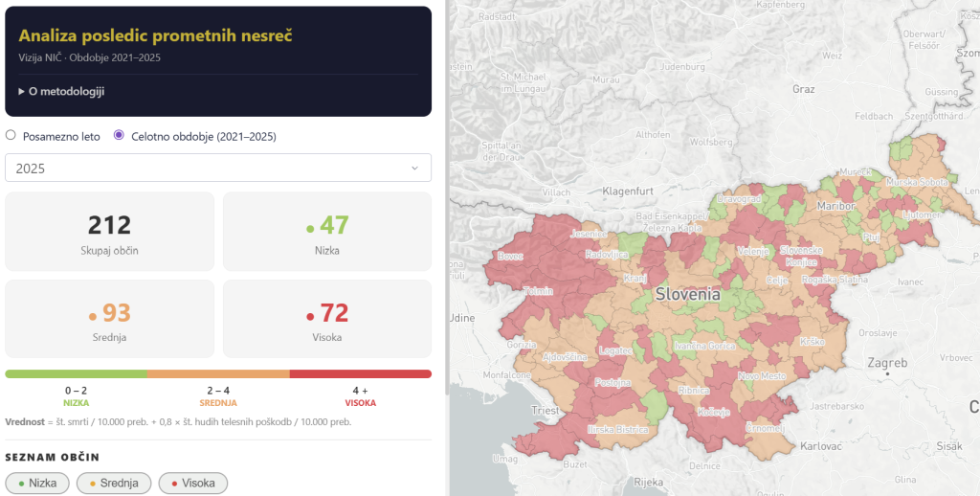Click Rogaška Slatina on the map

[835, 280]
